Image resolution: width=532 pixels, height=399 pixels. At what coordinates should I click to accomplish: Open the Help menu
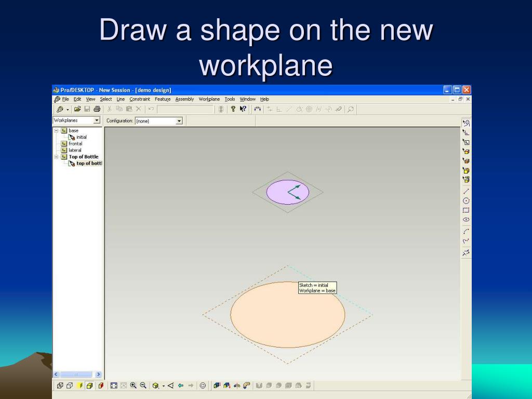(264, 99)
